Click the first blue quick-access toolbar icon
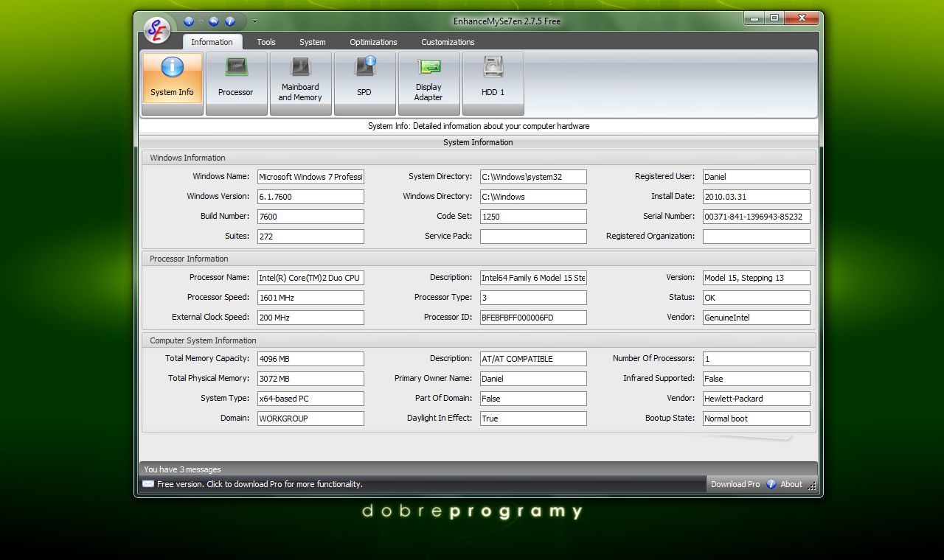The width and height of the screenshot is (944, 560). tap(190, 21)
